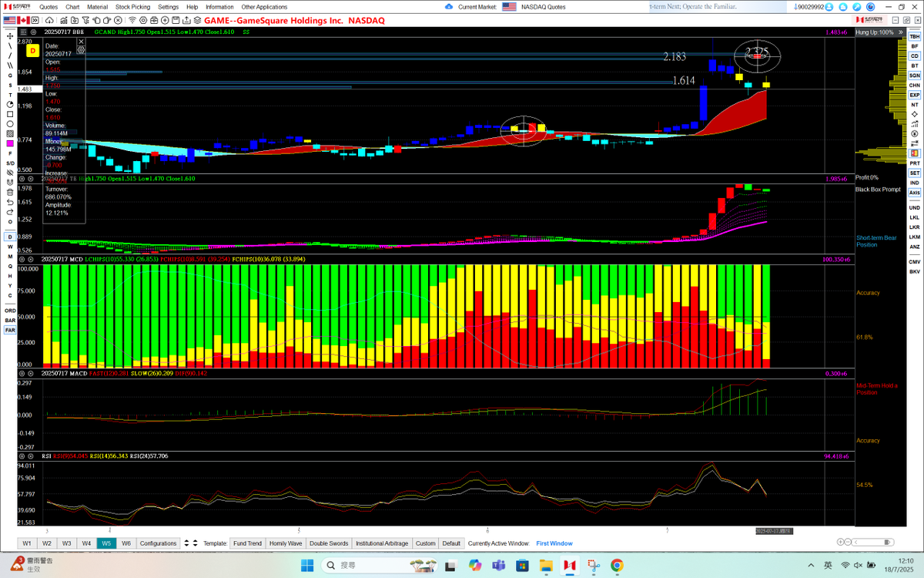Open the MCD panel menu icon
The image size is (924, 578).
pos(22,259)
